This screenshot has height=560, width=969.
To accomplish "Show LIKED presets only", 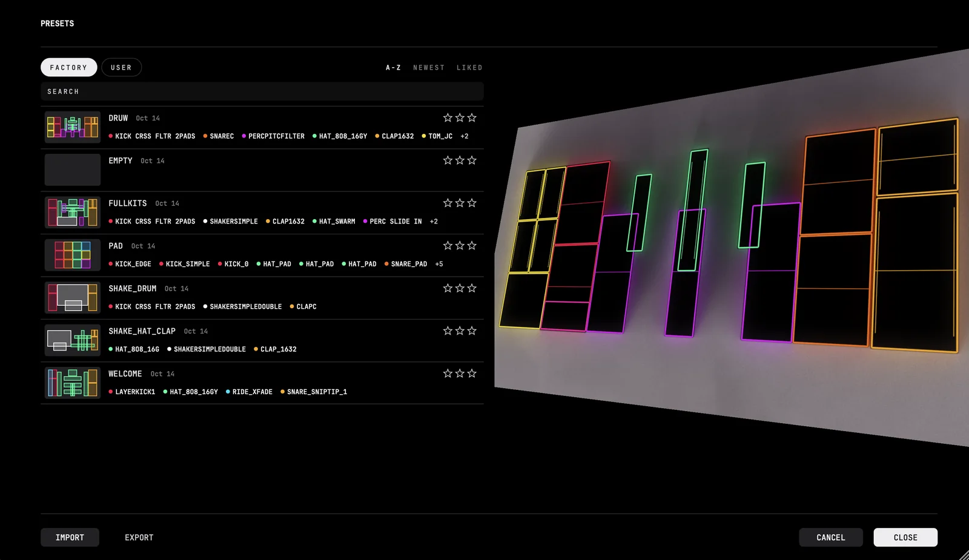I will coord(469,68).
